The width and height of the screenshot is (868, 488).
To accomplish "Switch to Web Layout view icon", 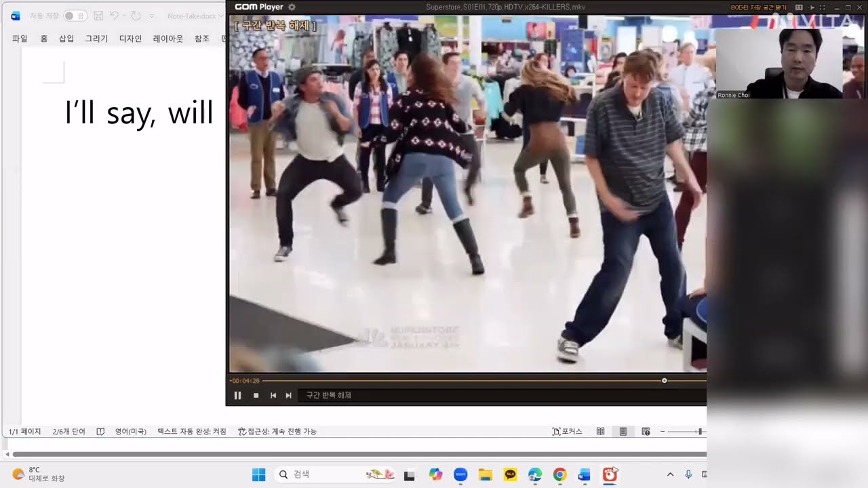I will tap(646, 431).
